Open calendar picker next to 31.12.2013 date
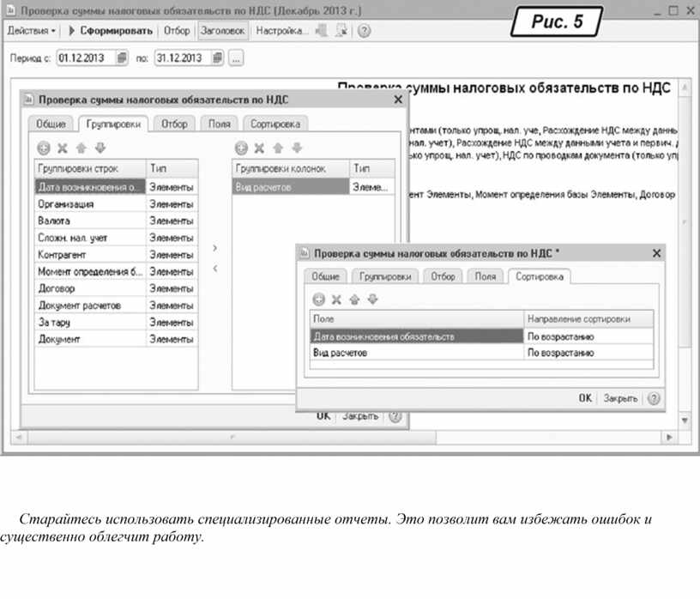 (217, 58)
